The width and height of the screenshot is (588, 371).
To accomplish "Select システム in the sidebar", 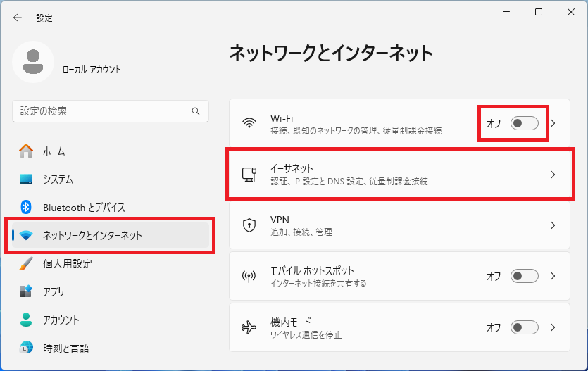I will pos(58,180).
